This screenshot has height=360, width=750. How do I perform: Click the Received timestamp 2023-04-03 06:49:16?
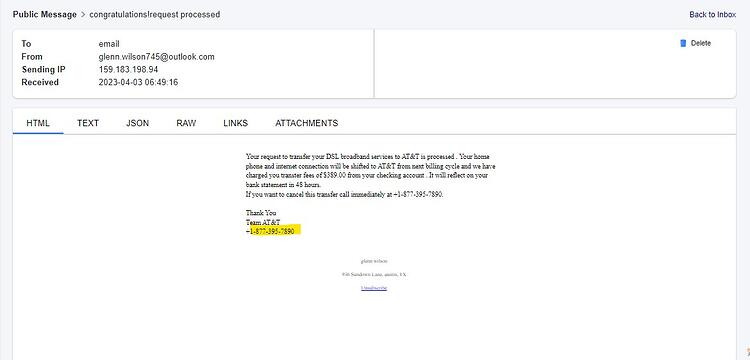click(138, 82)
